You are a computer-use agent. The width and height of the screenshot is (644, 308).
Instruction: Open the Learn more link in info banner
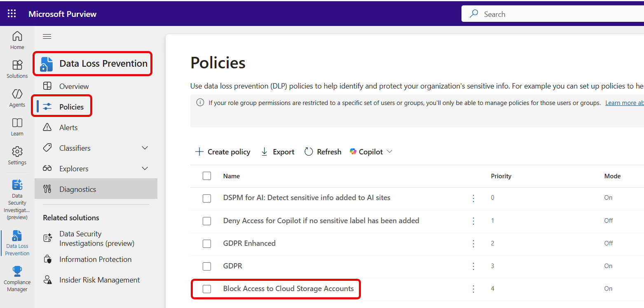tap(624, 103)
